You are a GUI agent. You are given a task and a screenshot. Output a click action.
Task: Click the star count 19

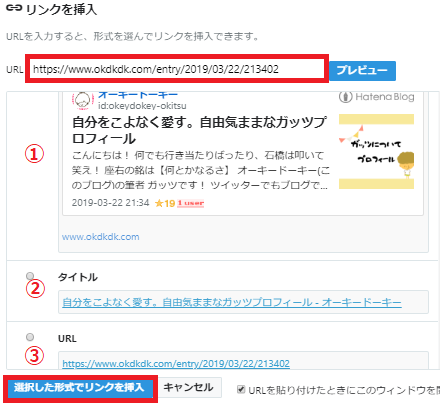165,203
